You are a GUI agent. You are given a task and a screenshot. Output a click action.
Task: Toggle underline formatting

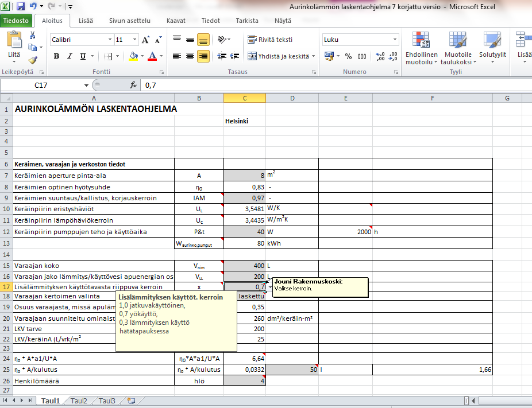(x=83, y=56)
